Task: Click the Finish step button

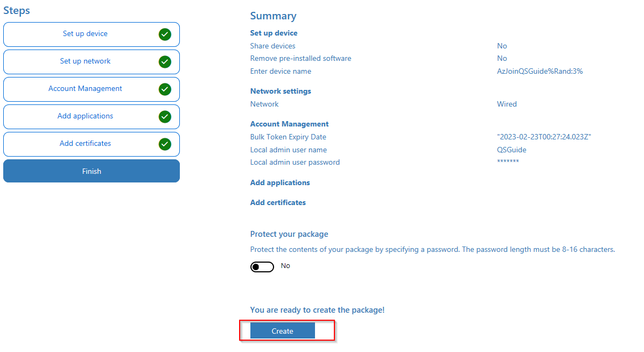Action: (x=92, y=171)
